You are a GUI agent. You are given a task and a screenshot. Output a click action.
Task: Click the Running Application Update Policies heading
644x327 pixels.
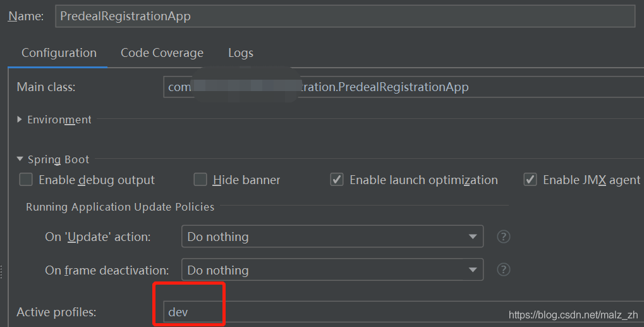[120, 207]
